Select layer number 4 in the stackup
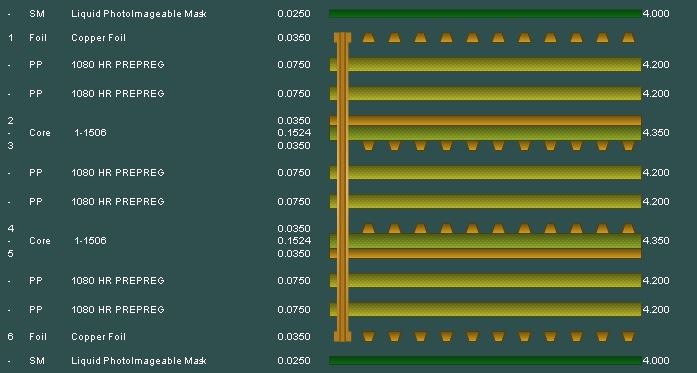 pos(11,229)
